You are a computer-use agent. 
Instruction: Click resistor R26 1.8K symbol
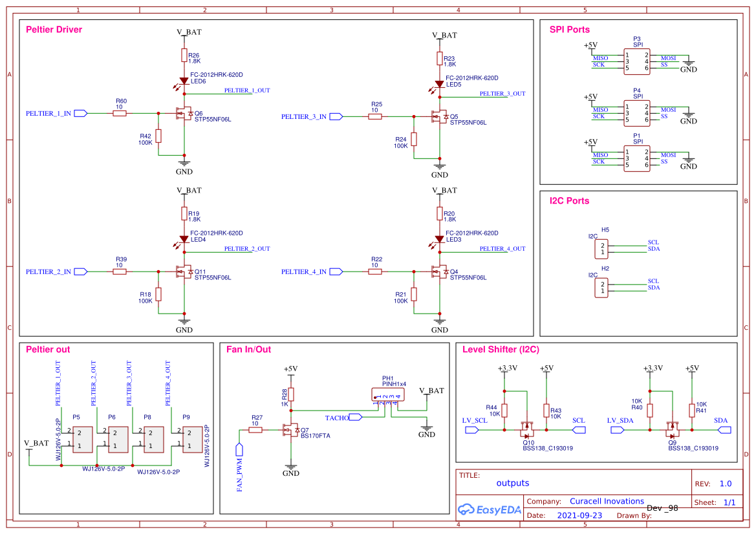(x=185, y=56)
